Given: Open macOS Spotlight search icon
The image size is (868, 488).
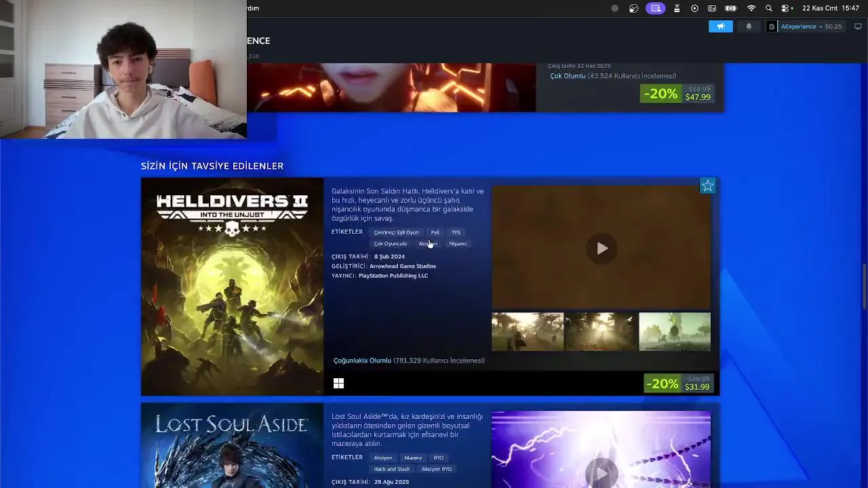Looking at the screenshot, I should pyautogui.click(x=768, y=8).
